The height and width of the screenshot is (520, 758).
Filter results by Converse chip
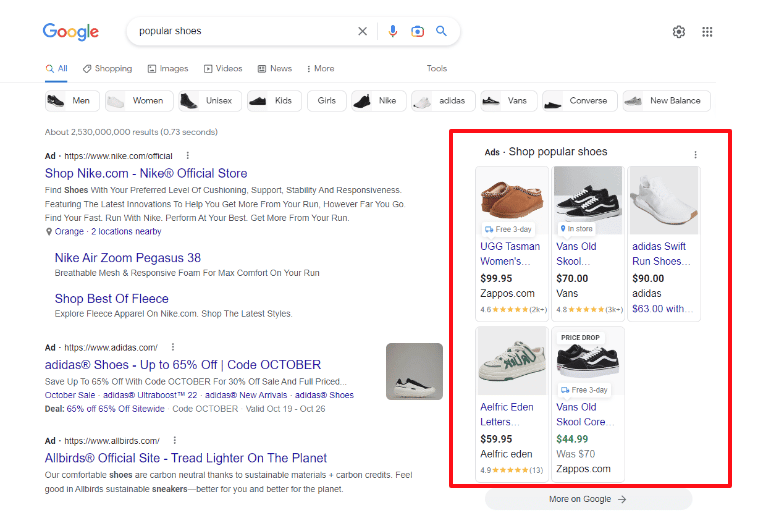[580, 101]
